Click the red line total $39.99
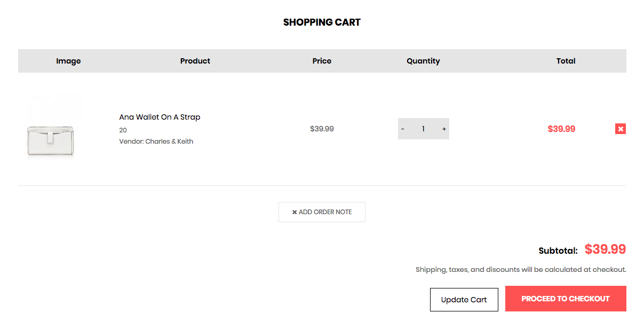 click(561, 129)
